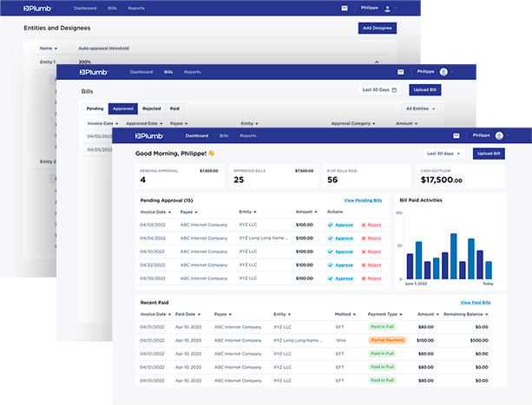Click approve checkmark icon for 04/03/2022 invoice

point(331,225)
